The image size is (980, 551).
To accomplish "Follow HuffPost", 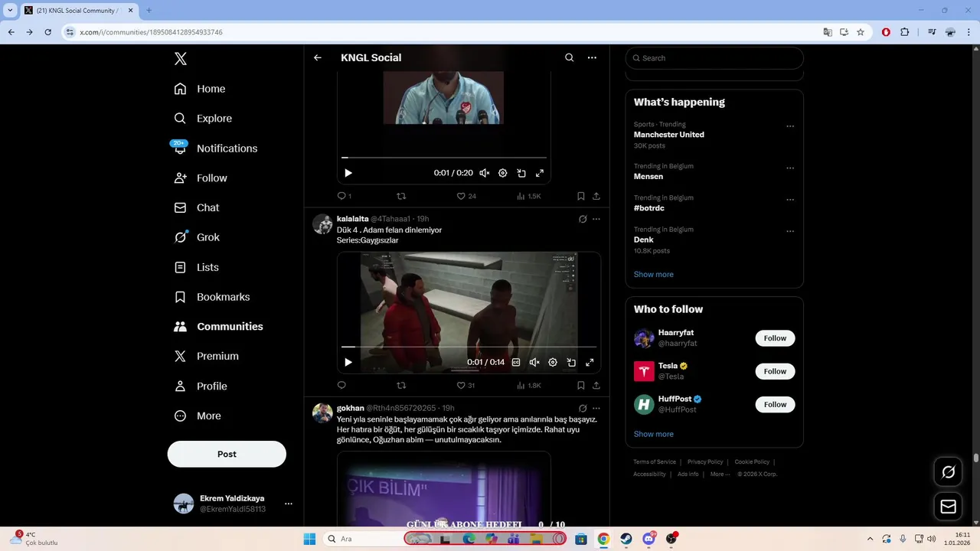I will [x=775, y=404].
